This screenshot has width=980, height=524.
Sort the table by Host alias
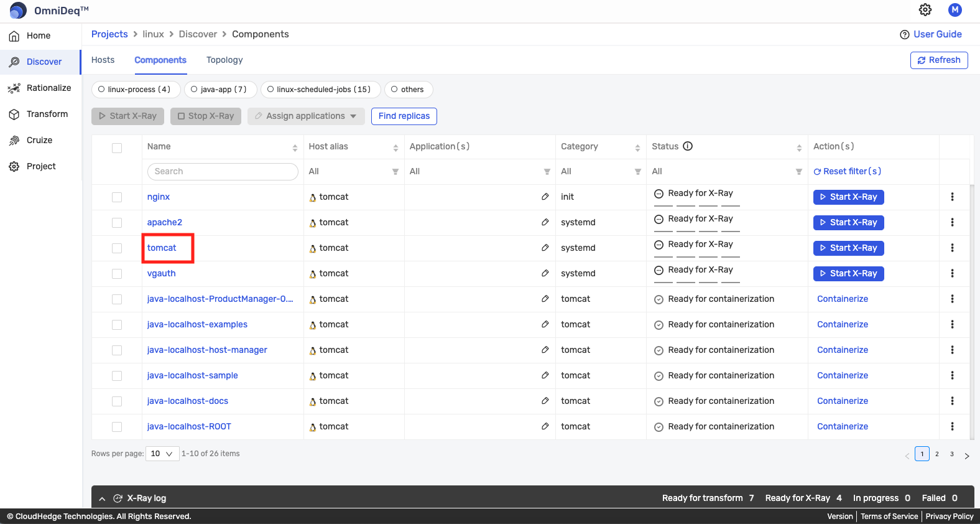tap(395, 147)
